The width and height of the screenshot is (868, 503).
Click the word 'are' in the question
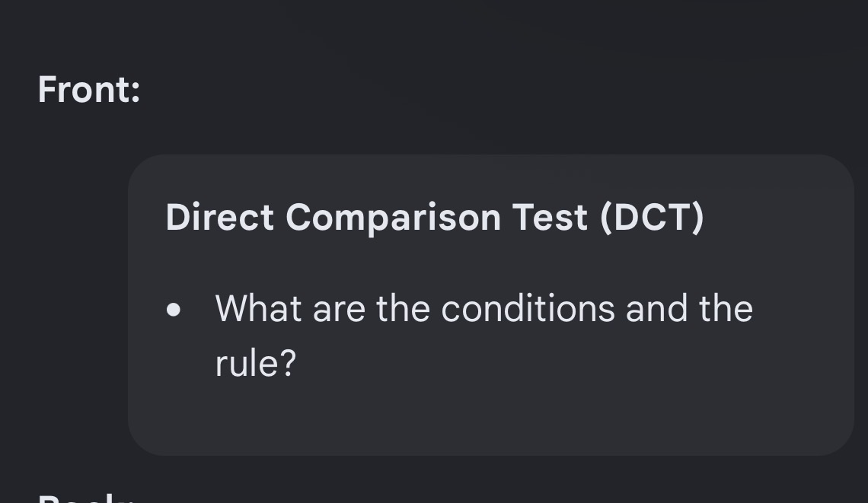click(339, 310)
